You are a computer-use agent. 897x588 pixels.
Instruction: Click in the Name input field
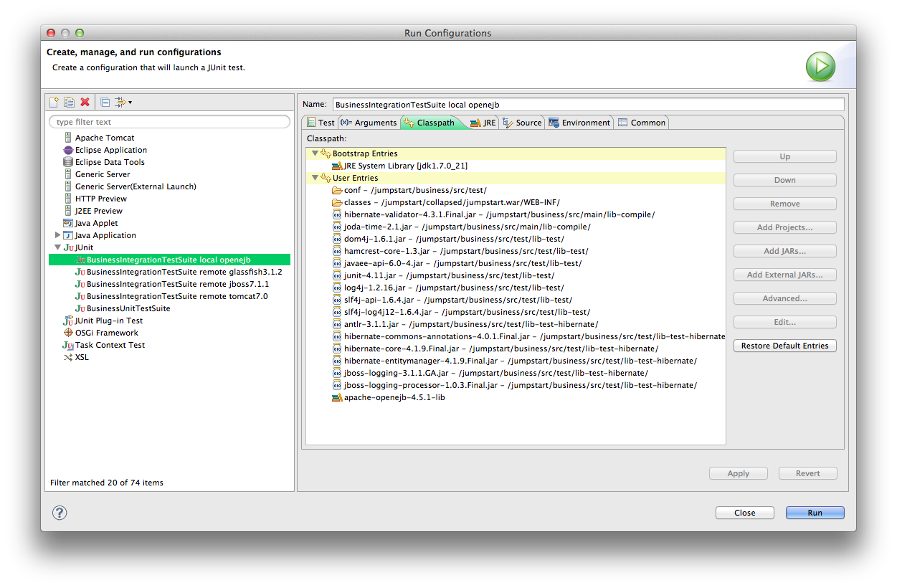[588, 105]
